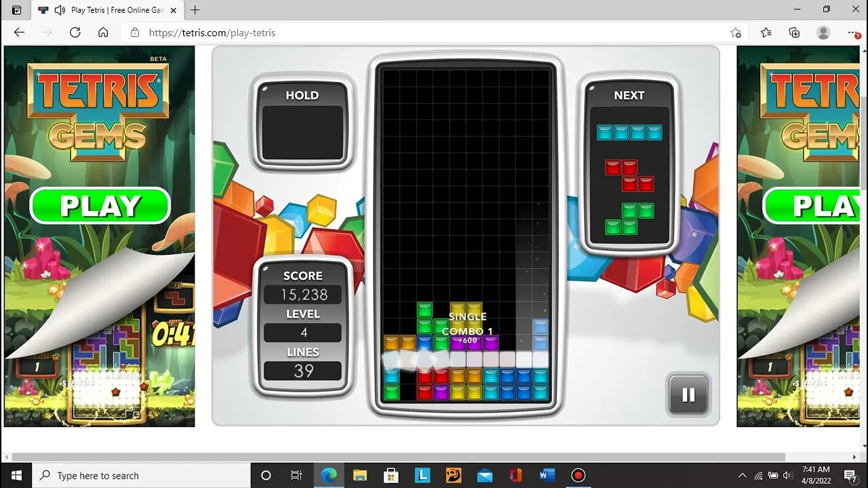Check battery status in system tray
This screenshot has height=488, width=868.
[773, 475]
